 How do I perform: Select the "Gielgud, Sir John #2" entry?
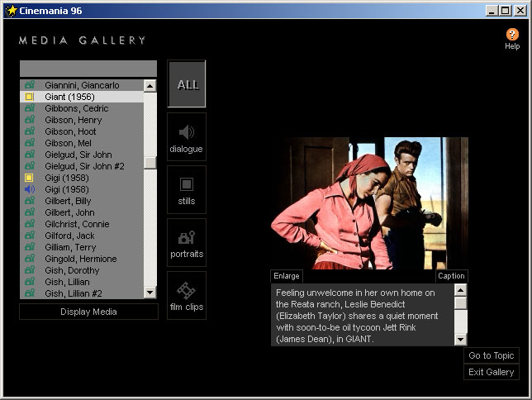(82, 166)
